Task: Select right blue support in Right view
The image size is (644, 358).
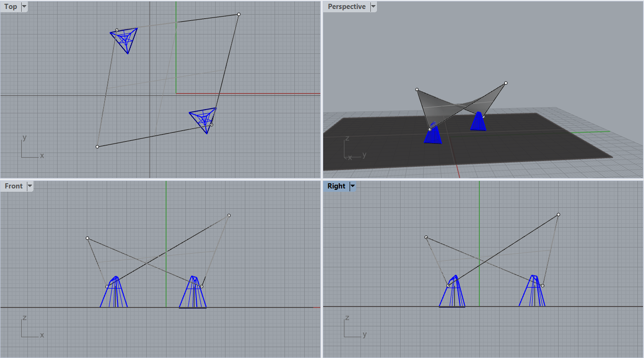Action: [x=532, y=290]
